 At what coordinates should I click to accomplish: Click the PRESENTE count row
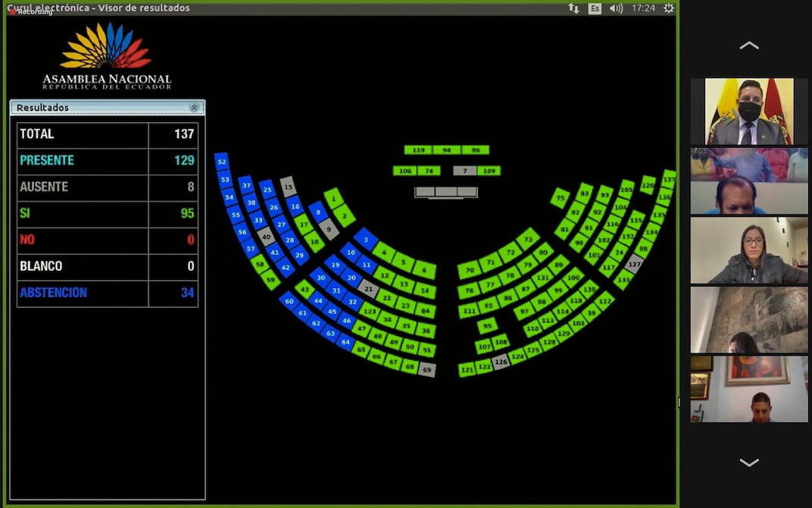tap(107, 161)
